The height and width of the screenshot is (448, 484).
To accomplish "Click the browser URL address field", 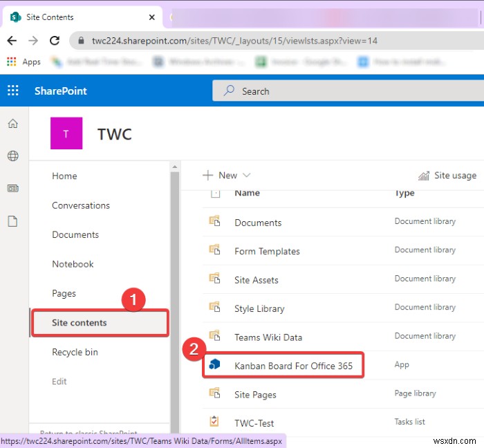I will tap(234, 41).
